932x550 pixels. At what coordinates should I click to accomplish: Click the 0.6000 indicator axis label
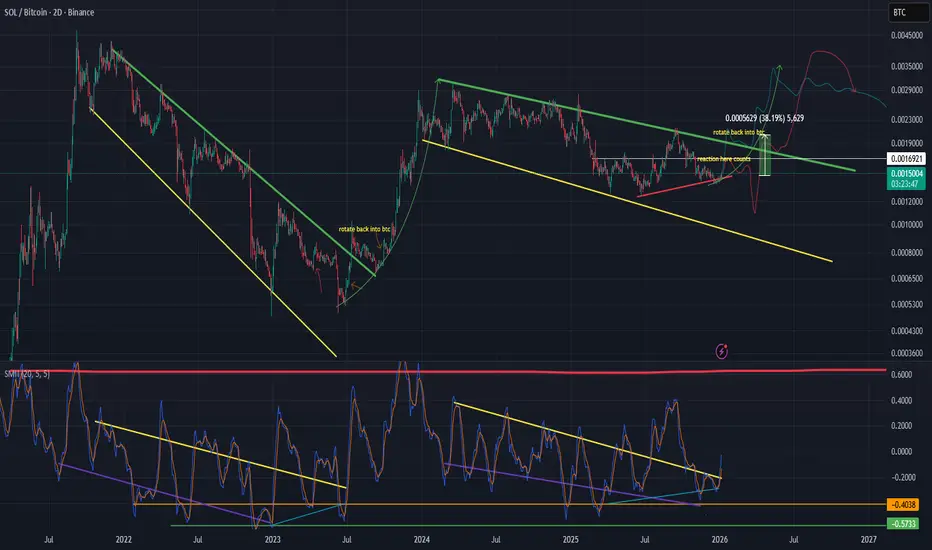[902, 375]
